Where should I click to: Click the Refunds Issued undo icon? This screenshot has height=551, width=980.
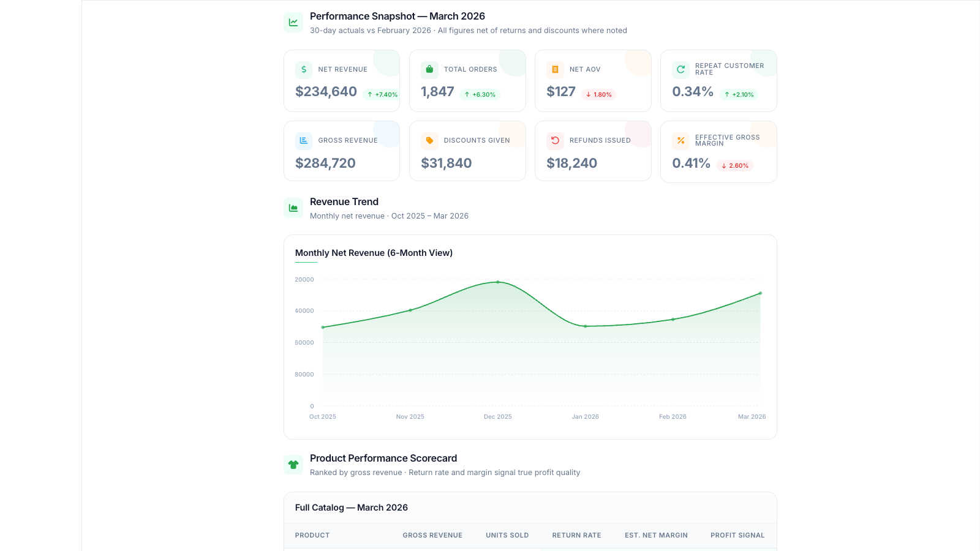point(555,141)
